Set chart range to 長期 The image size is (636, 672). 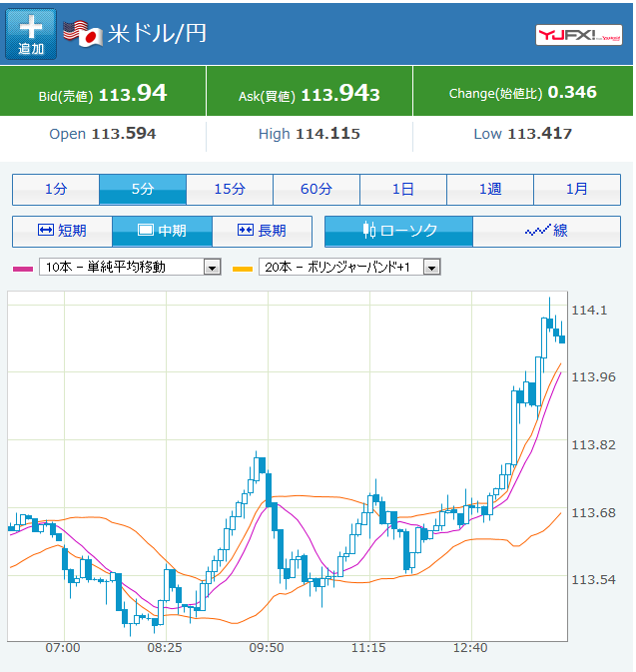262,232
